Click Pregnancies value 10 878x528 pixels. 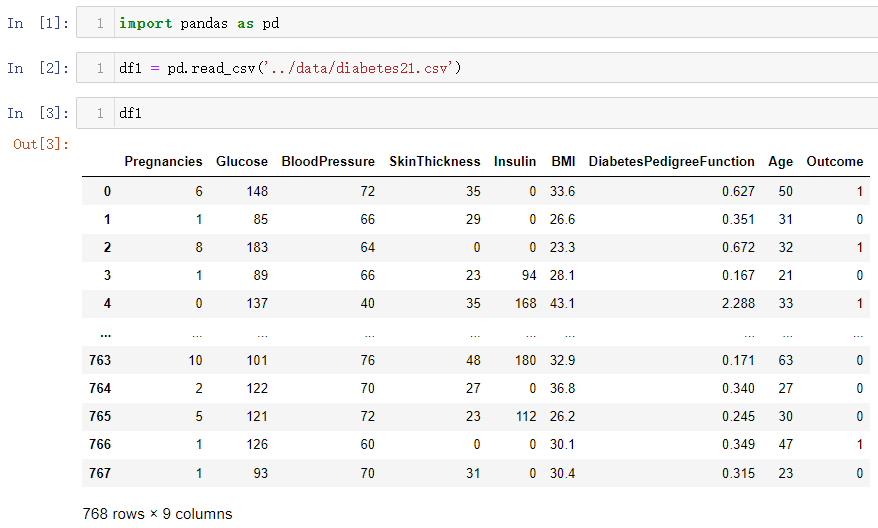[195, 360]
